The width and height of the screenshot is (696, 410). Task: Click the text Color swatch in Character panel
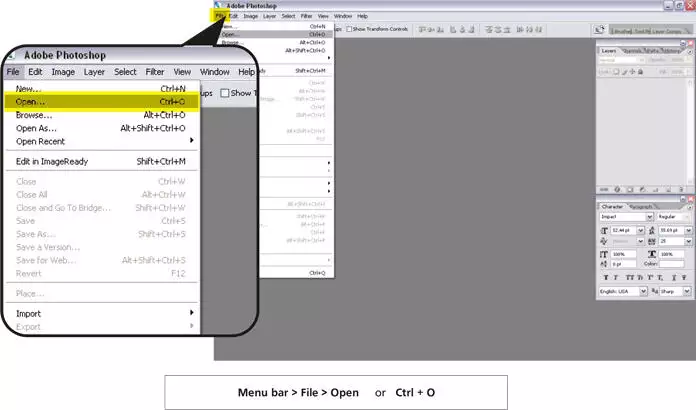click(671, 264)
